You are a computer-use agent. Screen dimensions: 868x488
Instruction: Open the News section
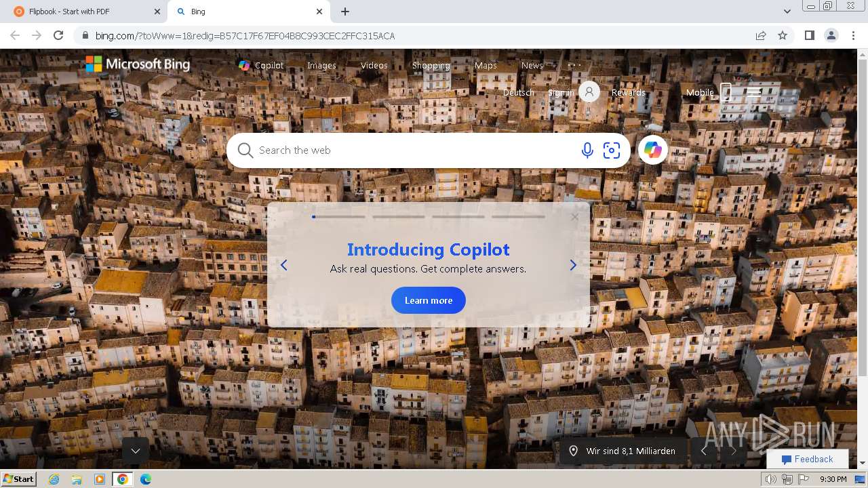point(532,65)
